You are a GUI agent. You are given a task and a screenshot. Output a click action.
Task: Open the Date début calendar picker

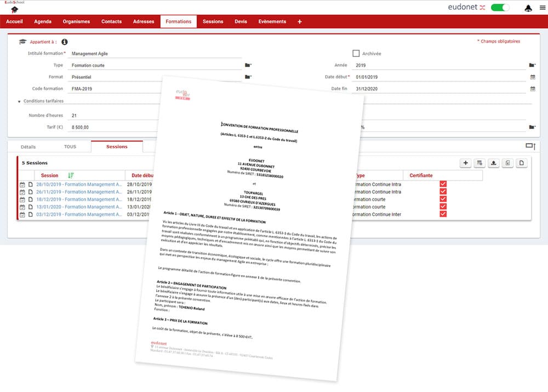click(533, 77)
